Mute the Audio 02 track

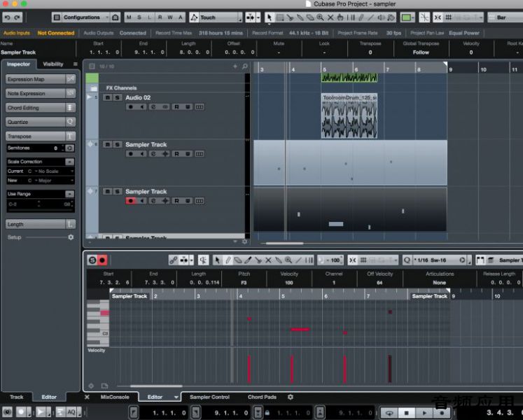click(x=107, y=98)
